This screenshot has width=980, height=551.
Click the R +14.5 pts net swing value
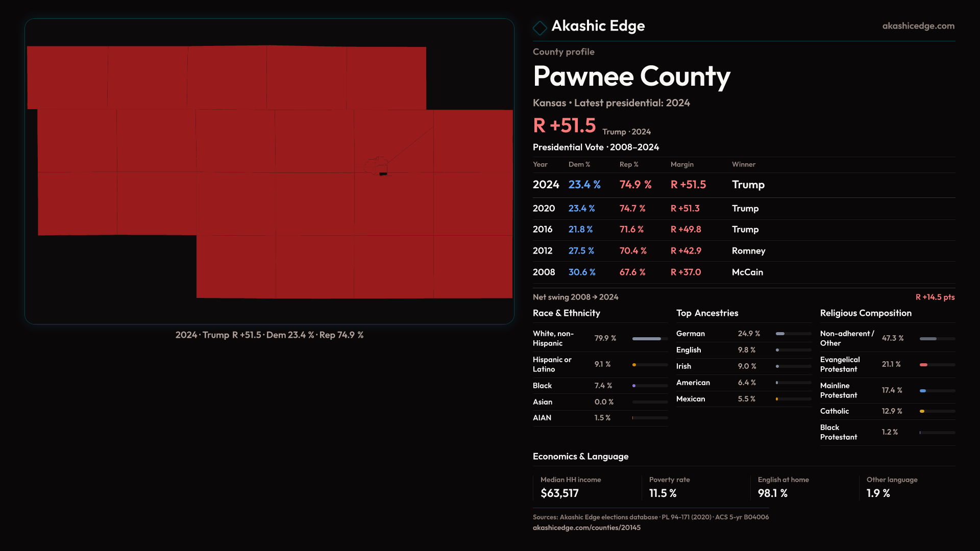[935, 297]
